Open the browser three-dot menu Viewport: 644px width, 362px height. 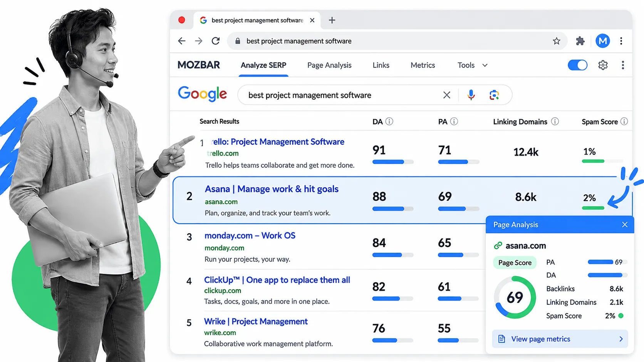point(621,41)
